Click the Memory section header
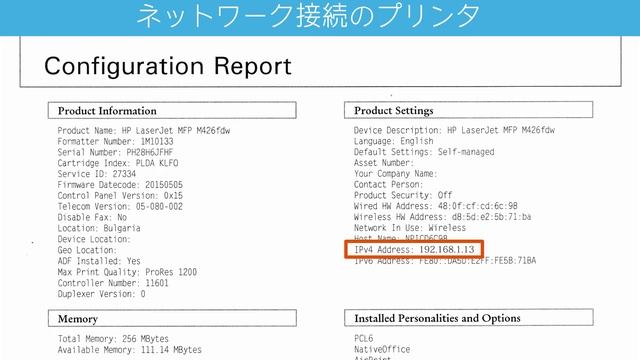640x360 pixels. click(172, 318)
